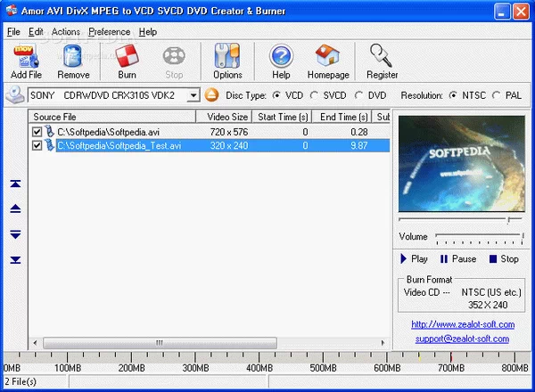Click the red marker near 700MB
The image size is (535, 392).
tap(451, 357)
